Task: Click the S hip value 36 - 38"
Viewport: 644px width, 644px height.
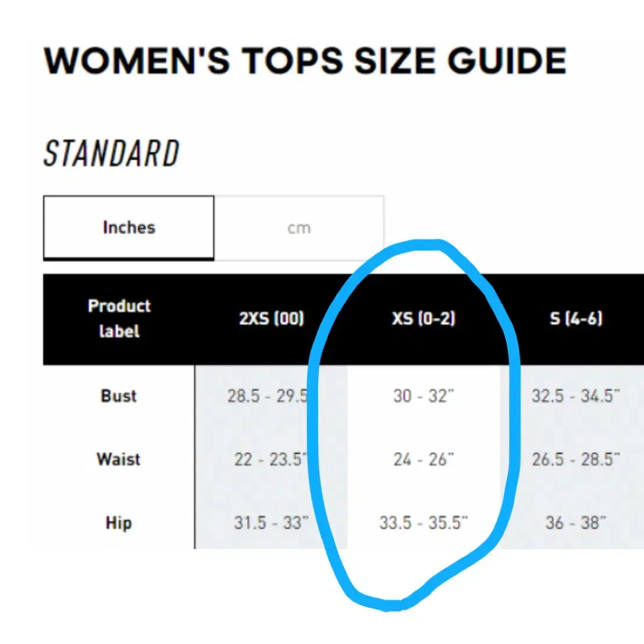Action: tap(576, 523)
